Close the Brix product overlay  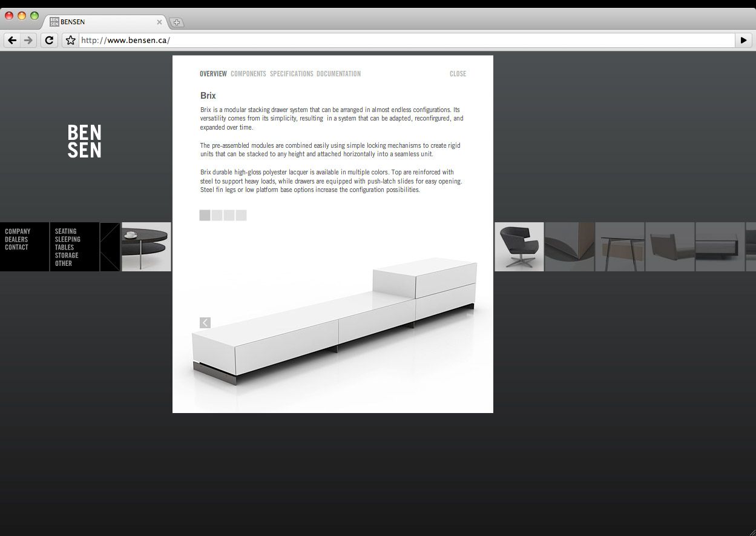pos(458,73)
